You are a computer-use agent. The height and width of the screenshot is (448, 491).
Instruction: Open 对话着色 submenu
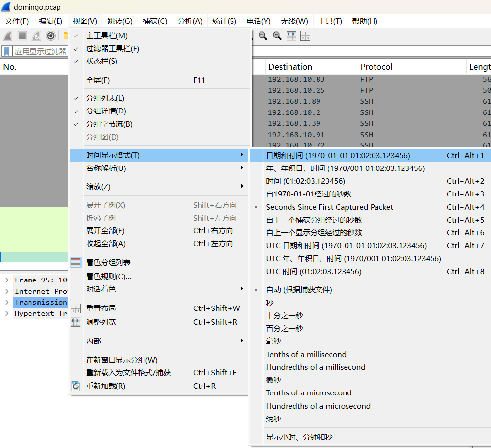point(159,289)
